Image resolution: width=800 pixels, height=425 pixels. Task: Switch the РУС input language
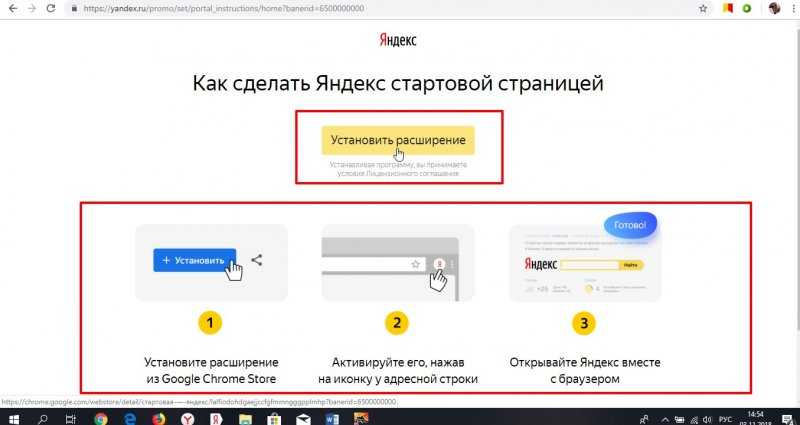(x=726, y=420)
